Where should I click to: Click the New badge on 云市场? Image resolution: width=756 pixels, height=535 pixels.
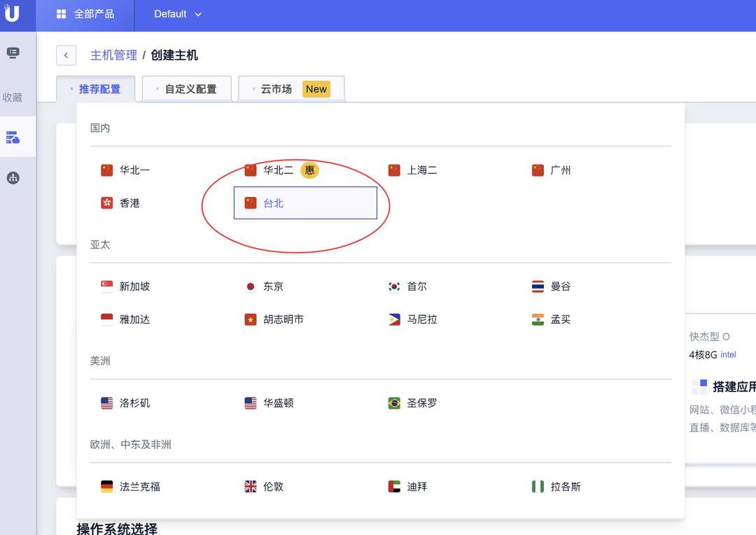coord(316,89)
